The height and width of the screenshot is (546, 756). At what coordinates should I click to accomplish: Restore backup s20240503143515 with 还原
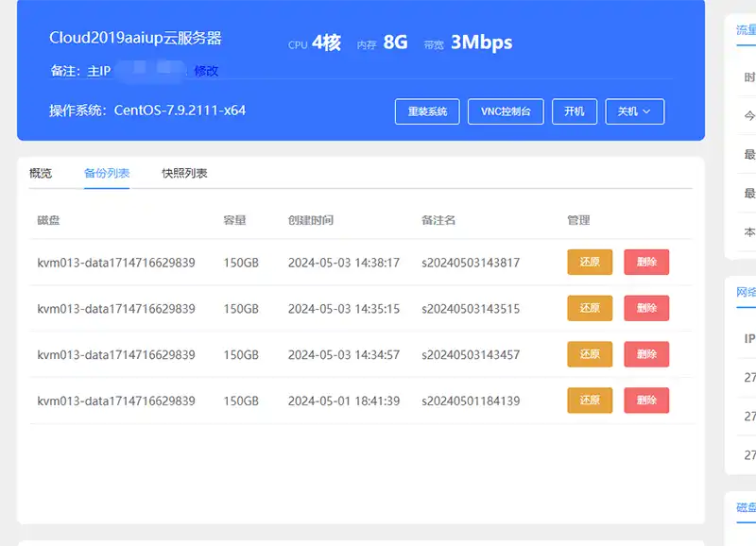point(590,308)
